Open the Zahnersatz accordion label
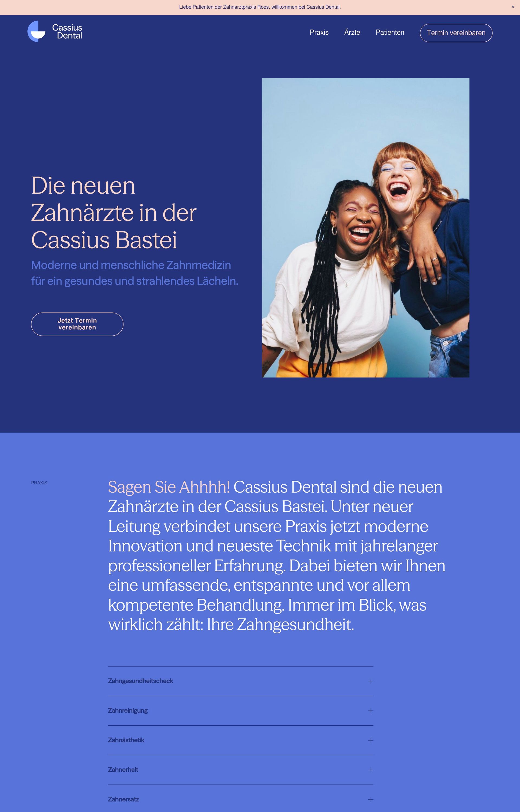The image size is (520, 812). coord(123,800)
